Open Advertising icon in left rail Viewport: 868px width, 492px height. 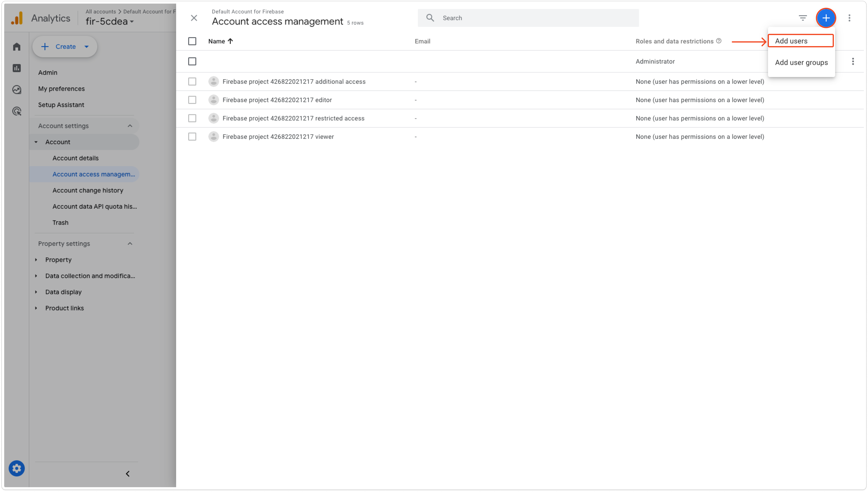click(x=17, y=111)
